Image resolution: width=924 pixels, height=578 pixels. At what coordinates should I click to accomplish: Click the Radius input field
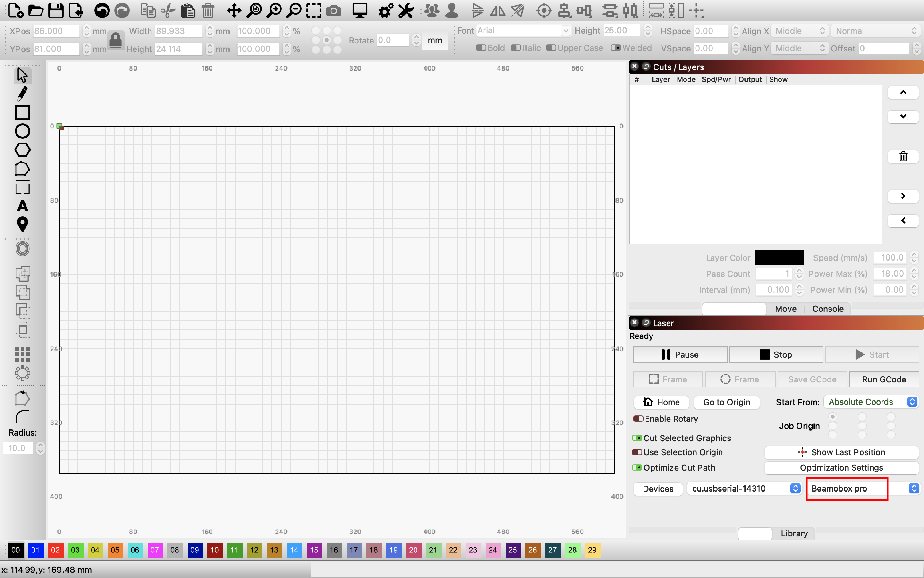[x=18, y=448]
